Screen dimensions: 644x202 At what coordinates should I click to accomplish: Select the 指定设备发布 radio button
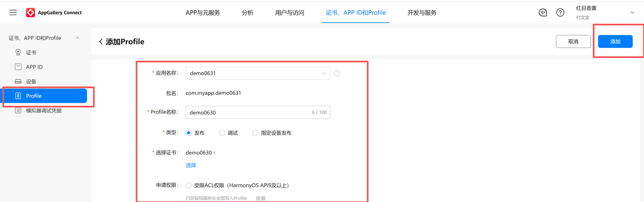255,133
